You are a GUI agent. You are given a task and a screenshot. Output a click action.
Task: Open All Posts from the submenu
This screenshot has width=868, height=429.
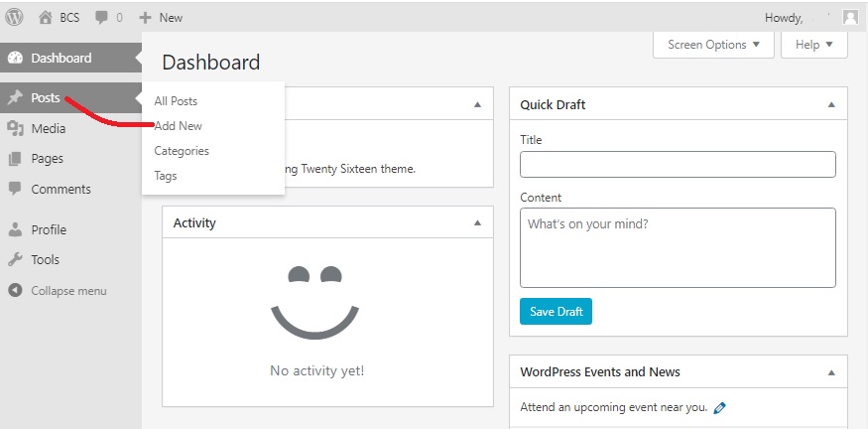tap(176, 101)
